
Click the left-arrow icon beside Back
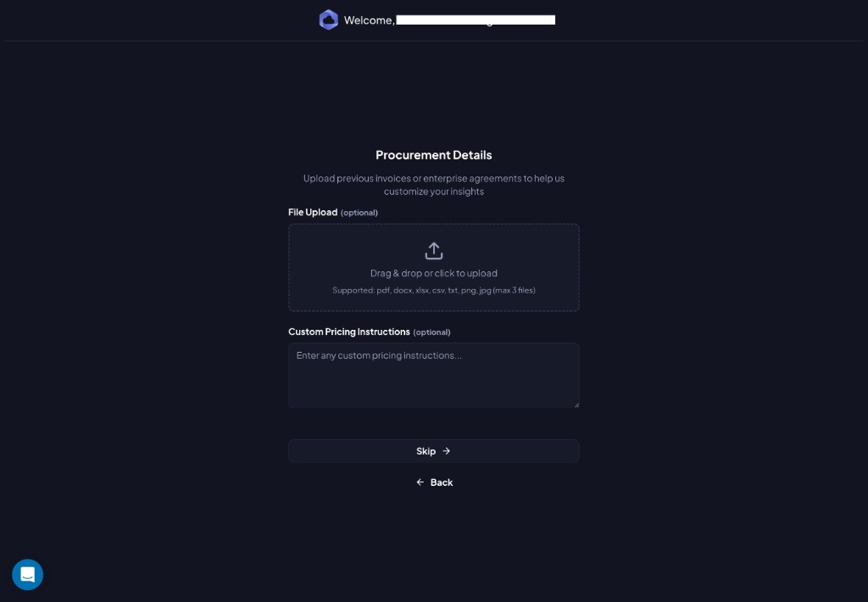coord(420,482)
